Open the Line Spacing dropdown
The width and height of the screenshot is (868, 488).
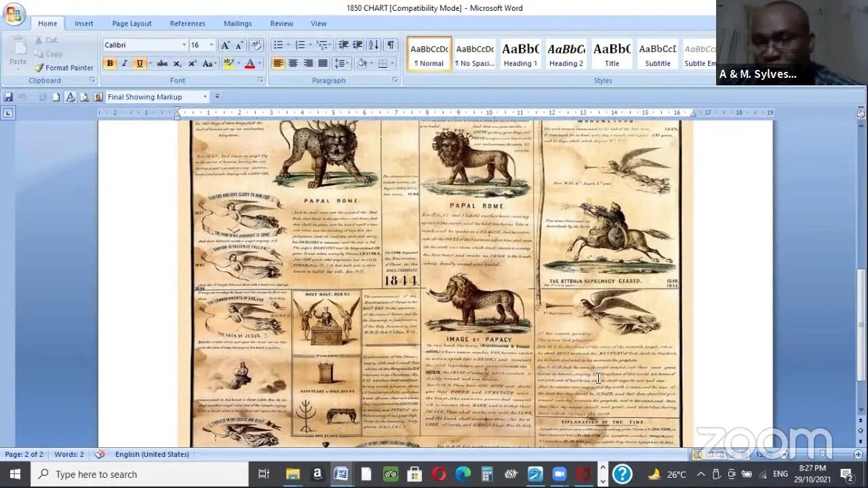341,63
